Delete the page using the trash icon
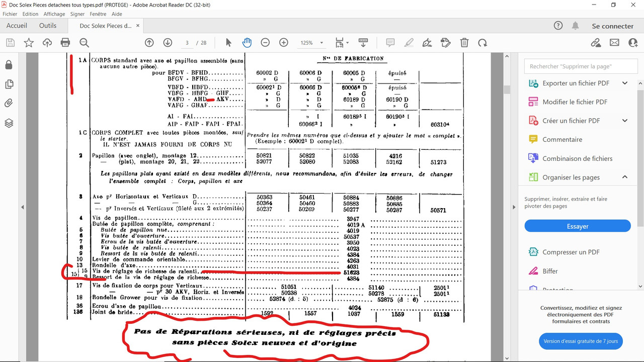 464,43
